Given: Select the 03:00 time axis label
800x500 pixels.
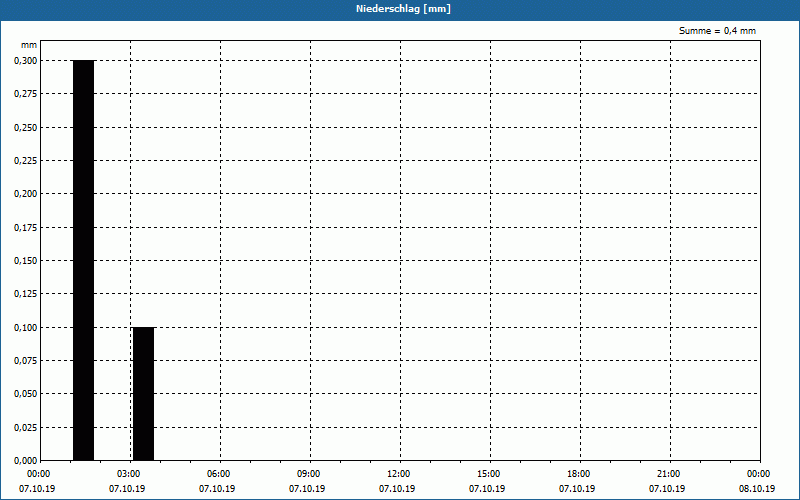Looking at the screenshot, I should 128,481.
